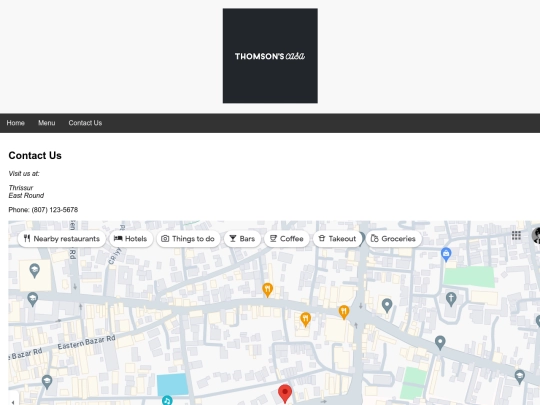Click the orange restaurant marker near Hotels chip line
The width and height of the screenshot is (540, 405).
pyautogui.click(x=268, y=290)
